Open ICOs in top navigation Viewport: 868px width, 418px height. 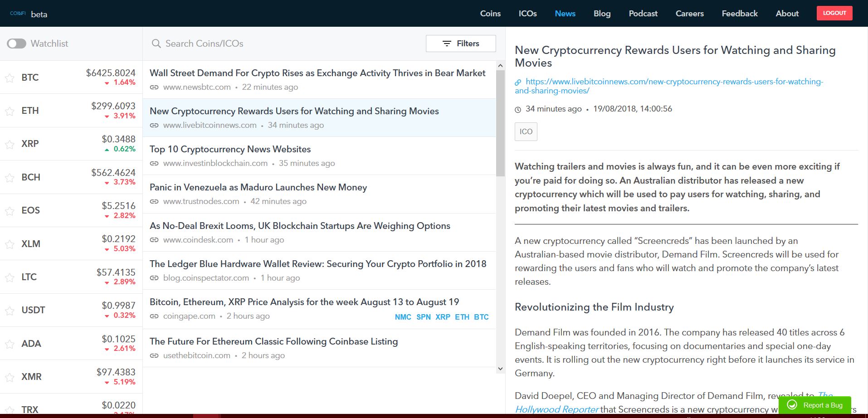pos(527,14)
